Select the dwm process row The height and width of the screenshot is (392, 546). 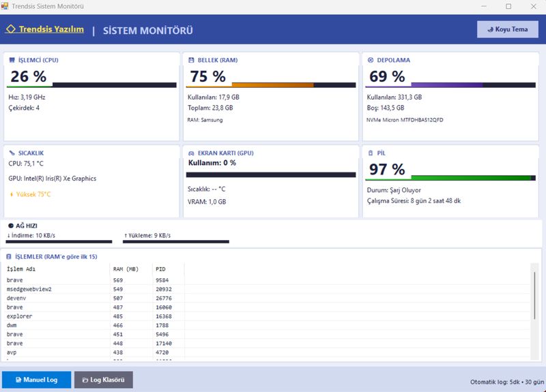coord(268,325)
